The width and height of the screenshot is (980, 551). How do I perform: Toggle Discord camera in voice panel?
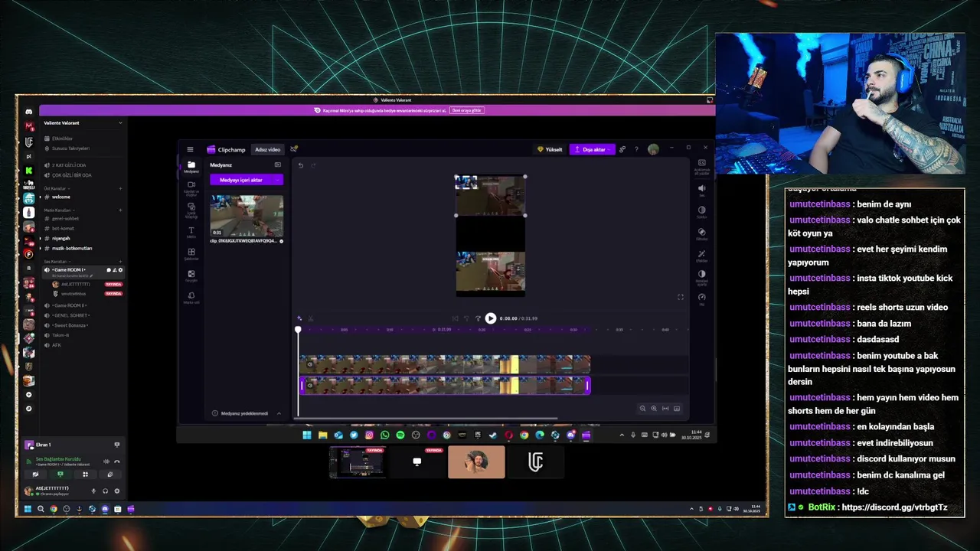pyautogui.click(x=35, y=474)
